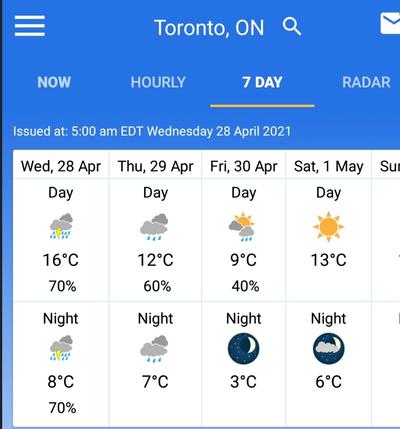Viewport: 400px width, 429px height.
Task: Select Thursday daytime rain cloud icon
Action: (x=154, y=227)
